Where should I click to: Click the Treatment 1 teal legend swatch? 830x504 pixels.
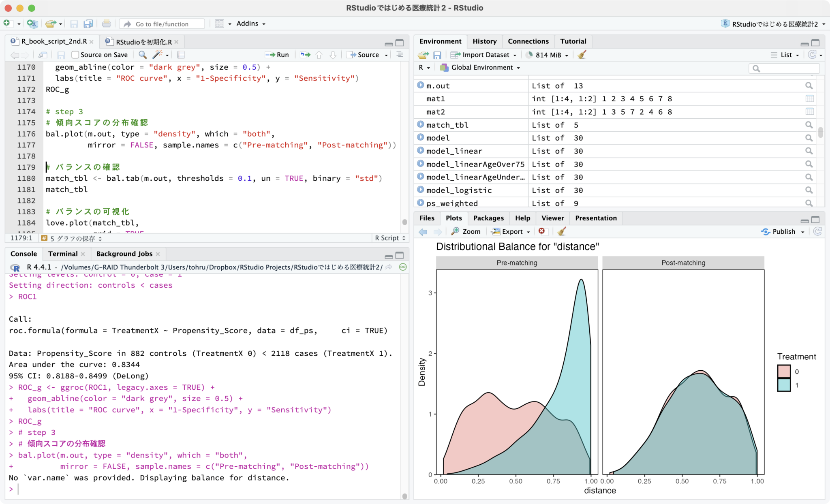point(784,385)
